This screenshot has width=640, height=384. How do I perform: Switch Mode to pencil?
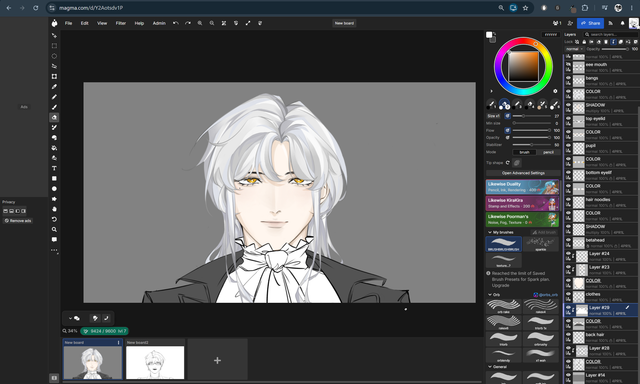click(x=548, y=152)
